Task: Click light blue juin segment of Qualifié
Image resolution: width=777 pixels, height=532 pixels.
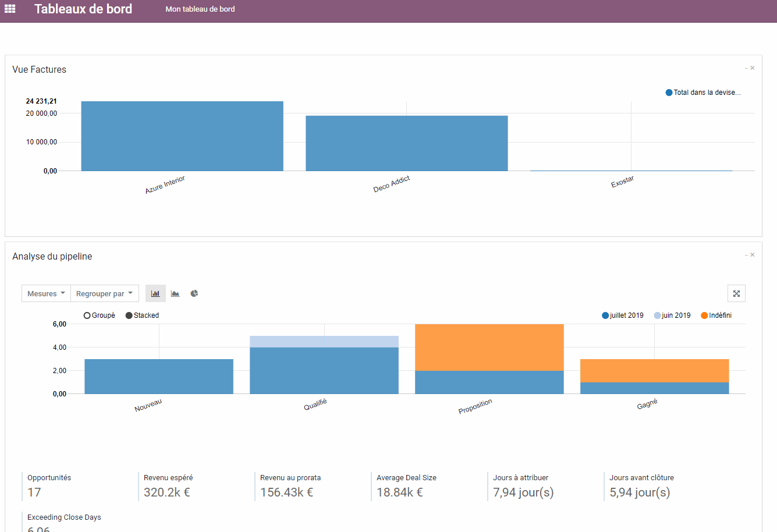Action: point(324,342)
